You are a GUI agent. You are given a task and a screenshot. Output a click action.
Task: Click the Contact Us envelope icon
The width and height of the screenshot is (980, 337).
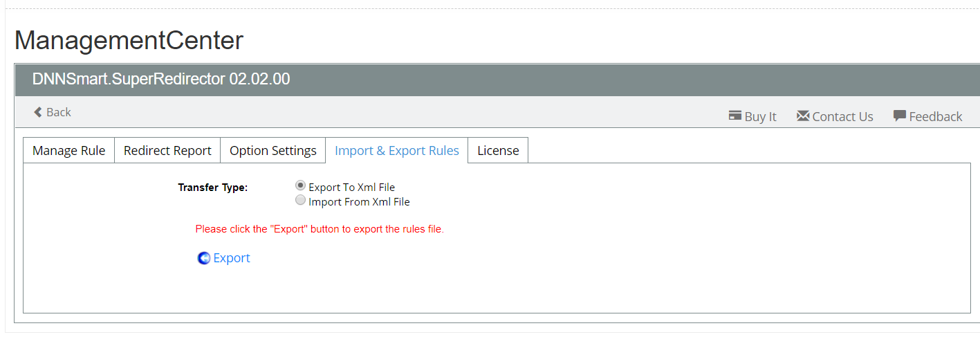pos(803,116)
